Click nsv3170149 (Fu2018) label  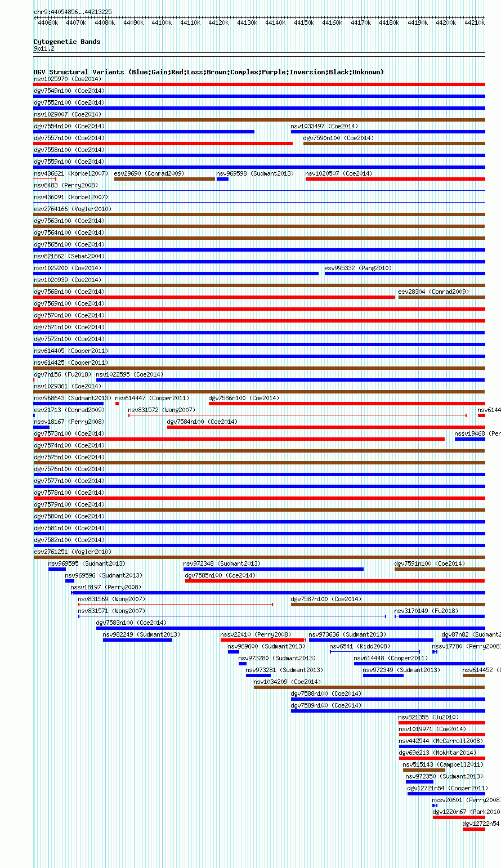(x=426, y=611)
